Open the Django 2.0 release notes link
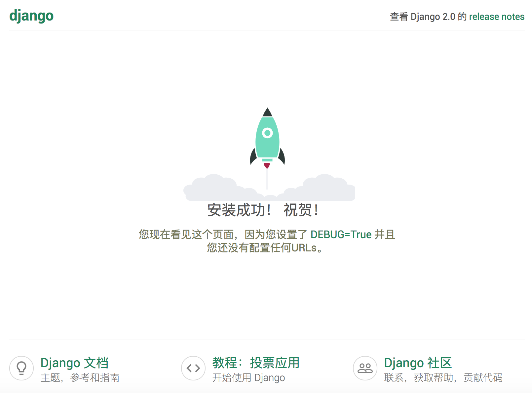 click(497, 17)
